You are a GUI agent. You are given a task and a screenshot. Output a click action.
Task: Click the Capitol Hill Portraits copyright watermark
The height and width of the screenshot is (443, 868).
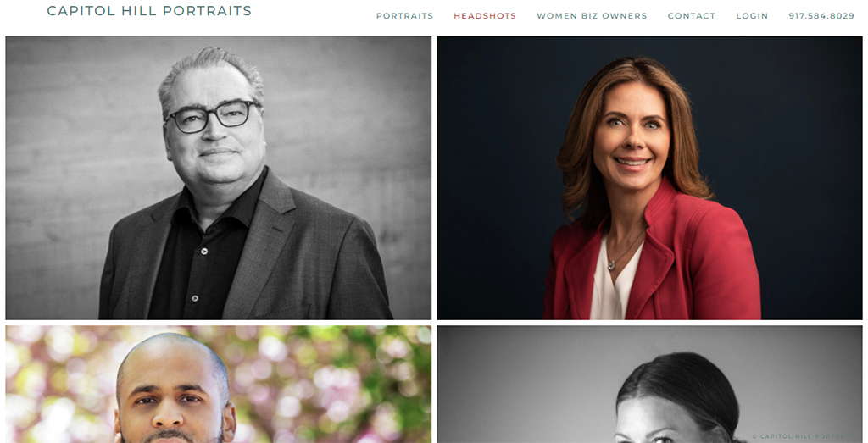pyautogui.click(x=807, y=436)
